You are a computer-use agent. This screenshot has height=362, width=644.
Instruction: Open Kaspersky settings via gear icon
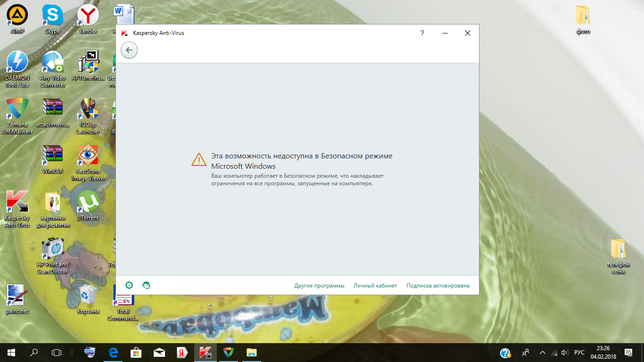pyautogui.click(x=129, y=285)
